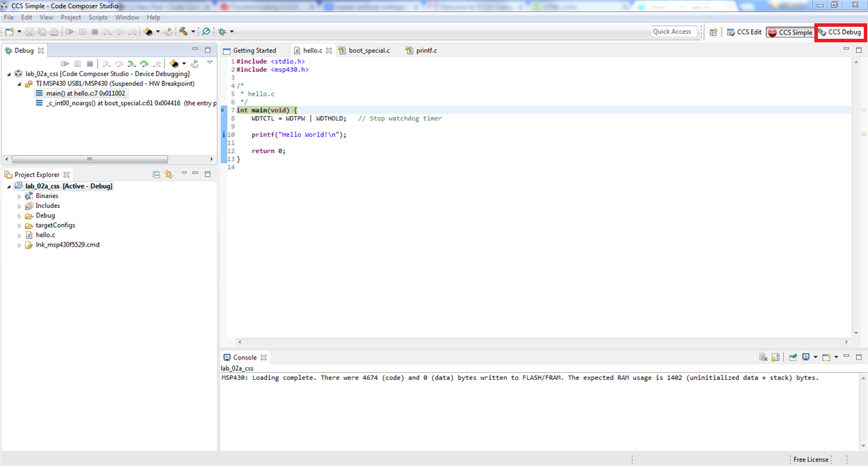
Task: Click Terminate in the Debug view toolbar
Action: 90,63
